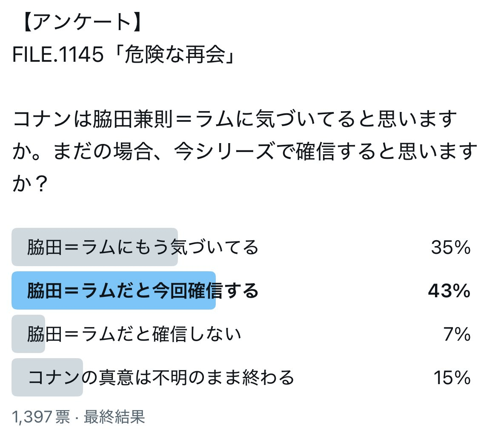Click the 15% result percentage
This screenshot has height=448, width=498.
[x=452, y=377]
